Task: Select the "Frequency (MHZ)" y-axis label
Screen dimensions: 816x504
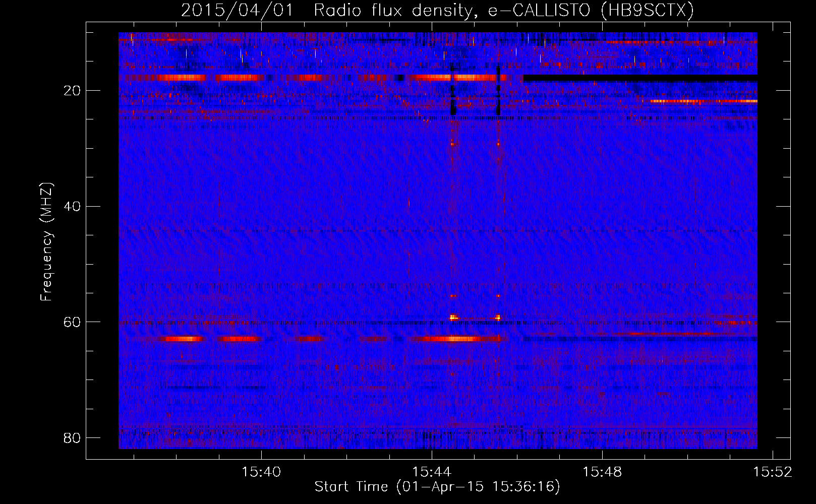Action: [46, 242]
